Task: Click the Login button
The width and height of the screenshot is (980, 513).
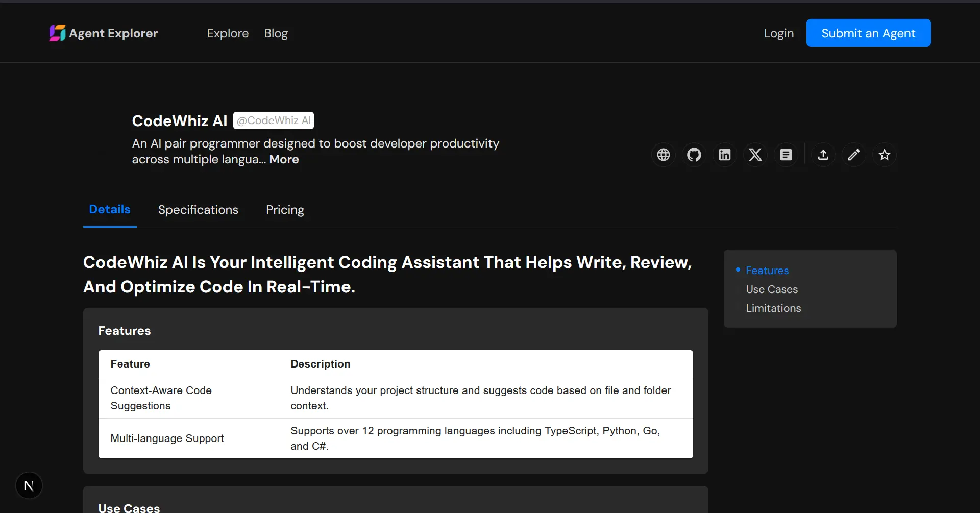Action: coord(778,33)
